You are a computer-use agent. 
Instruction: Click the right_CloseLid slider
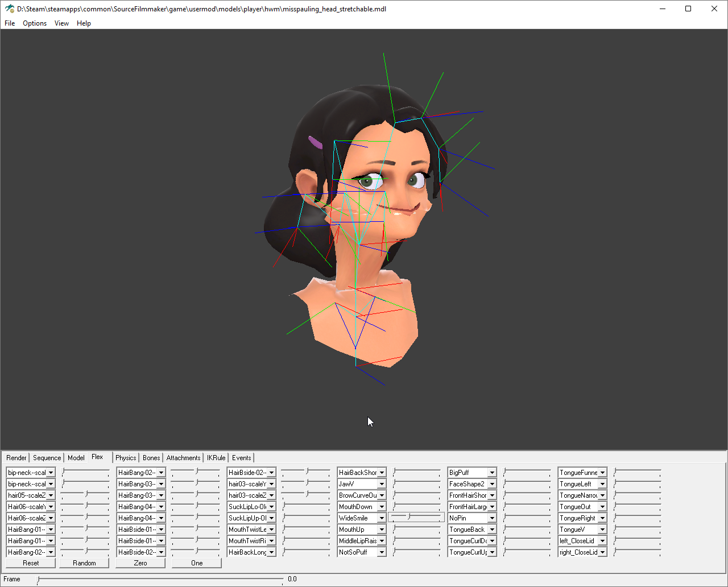637,552
